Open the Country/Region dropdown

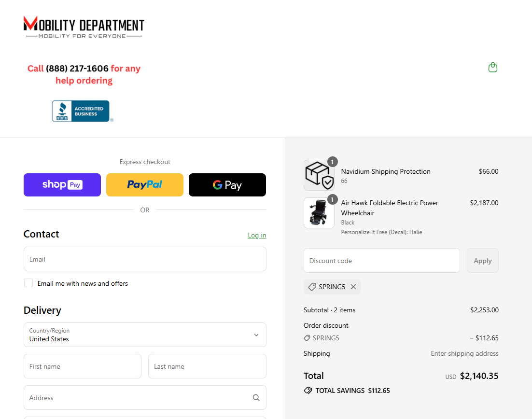click(145, 335)
